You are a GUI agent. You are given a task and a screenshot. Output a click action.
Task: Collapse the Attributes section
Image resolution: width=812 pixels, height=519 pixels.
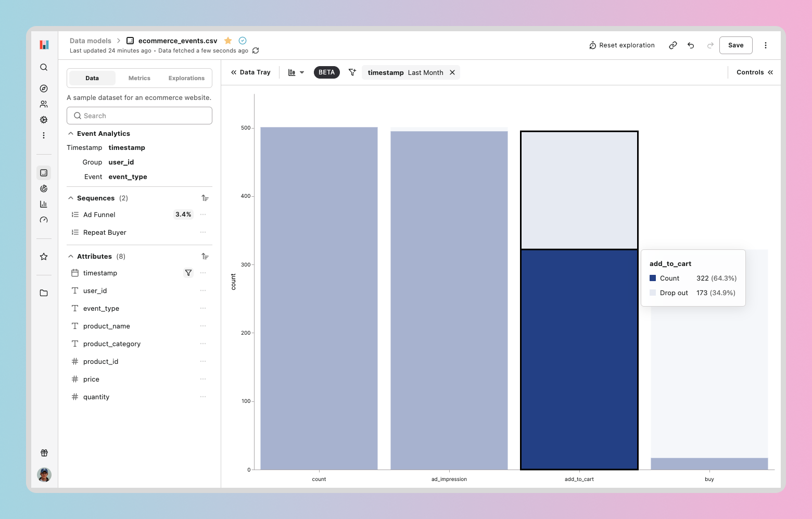[71, 257]
